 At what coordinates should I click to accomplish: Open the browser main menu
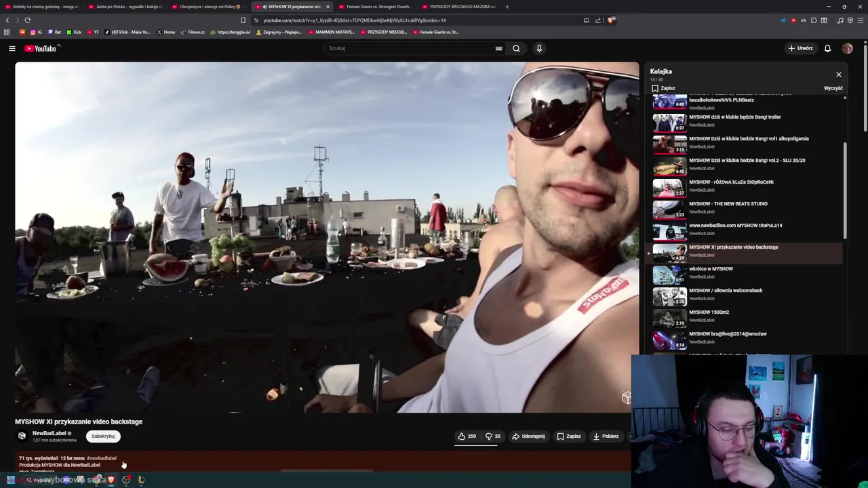[861, 20]
